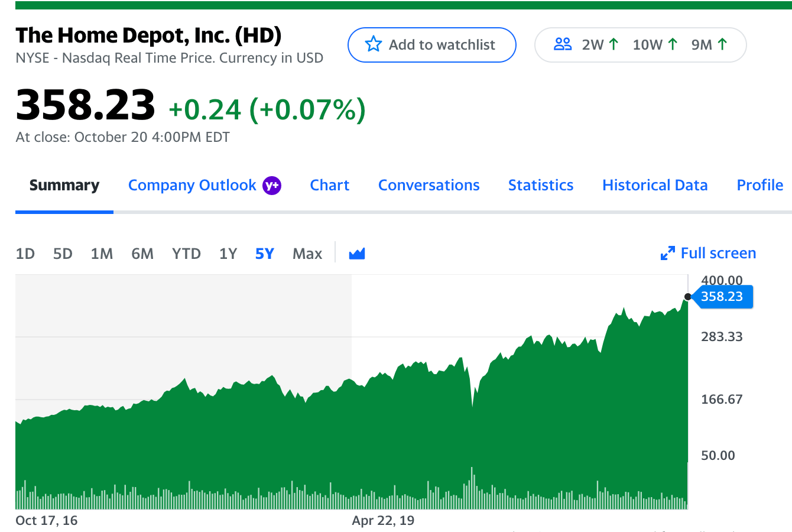Click the green arrow next to 10W

click(x=673, y=44)
